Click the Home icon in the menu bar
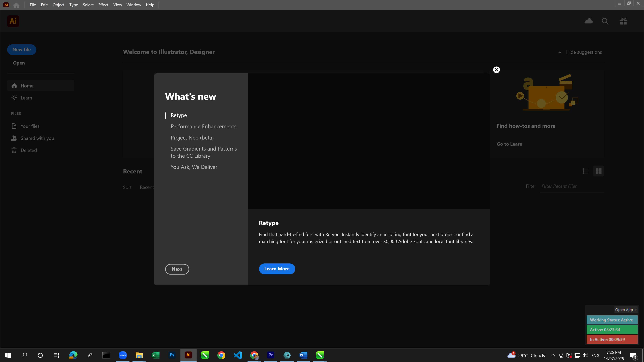This screenshot has width=644, height=362. coord(16,5)
